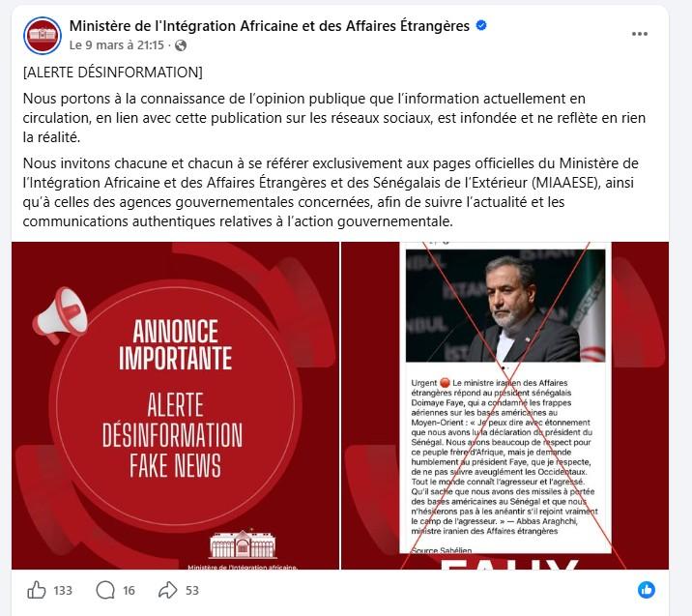Click the comment bubble icon
692x616 pixels.
(105, 590)
